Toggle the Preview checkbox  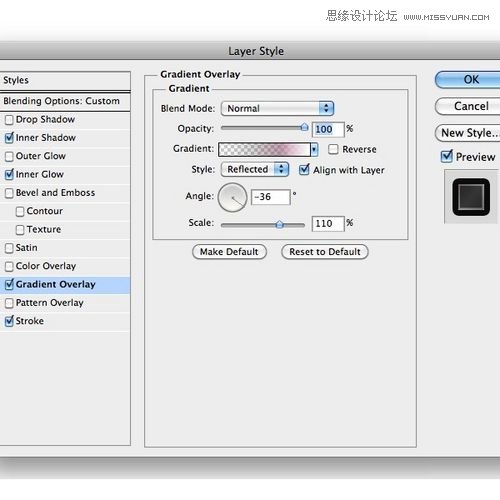(x=447, y=156)
